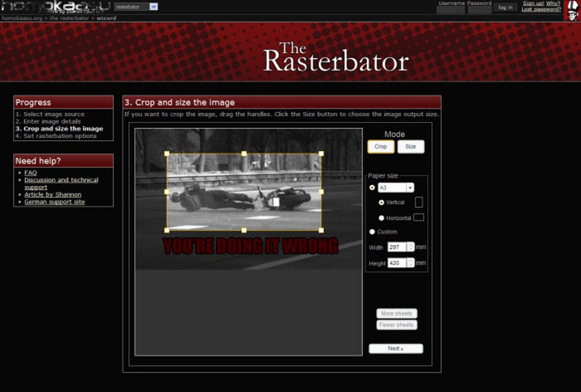Viewport: 581px width, 392px height.
Task: Click the masked character avatar icon
Action: (x=571, y=10)
